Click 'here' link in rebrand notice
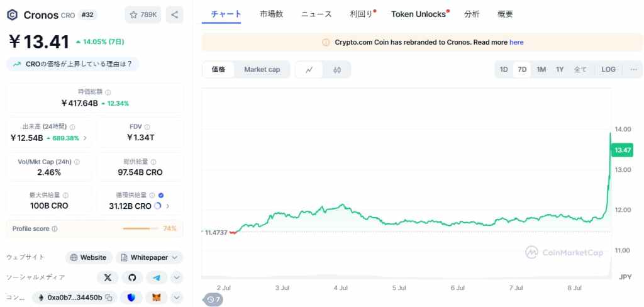 pyautogui.click(x=516, y=42)
